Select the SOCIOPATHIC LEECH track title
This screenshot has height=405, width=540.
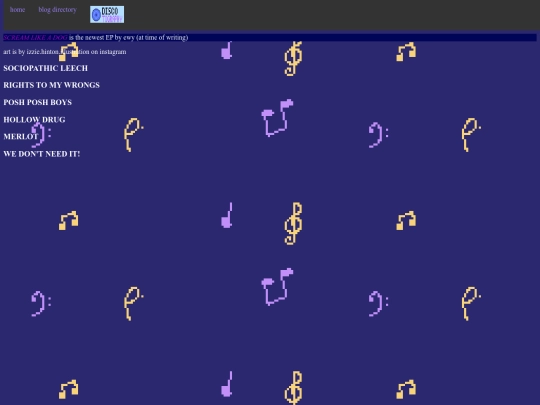45,68
